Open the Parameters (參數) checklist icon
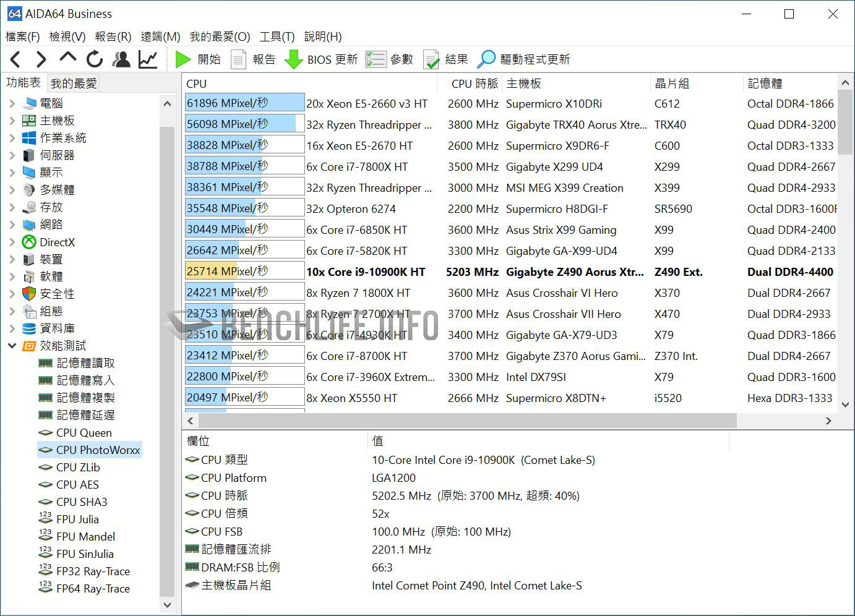Screen dimensions: 855x616 (x=376, y=59)
